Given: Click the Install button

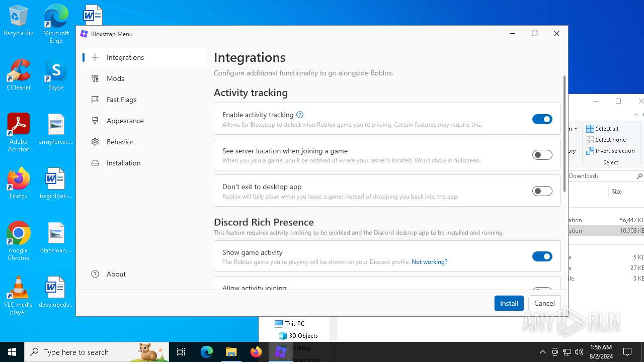Looking at the screenshot, I should point(509,303).
